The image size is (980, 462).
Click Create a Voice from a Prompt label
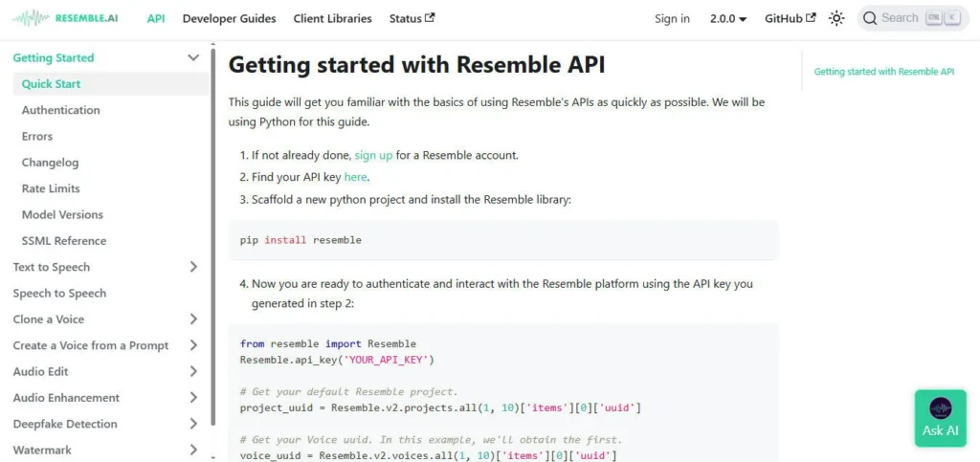coord(91,345)
